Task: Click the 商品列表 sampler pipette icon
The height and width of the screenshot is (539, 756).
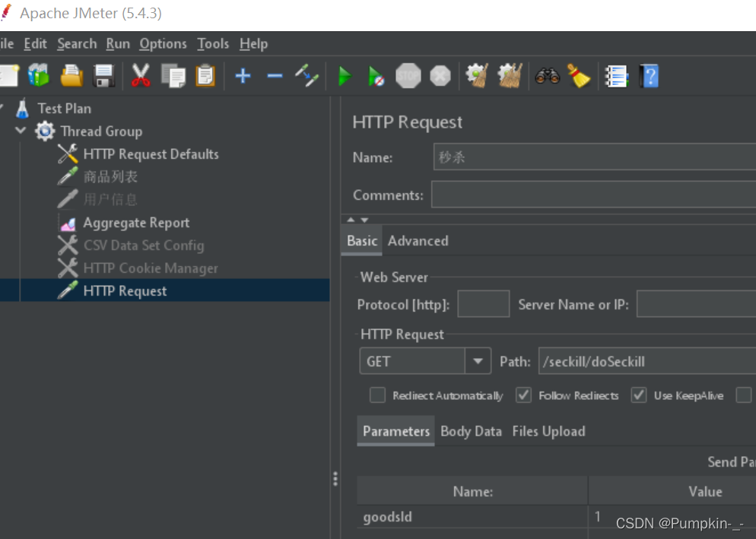Action: click(x=68, y=176)
